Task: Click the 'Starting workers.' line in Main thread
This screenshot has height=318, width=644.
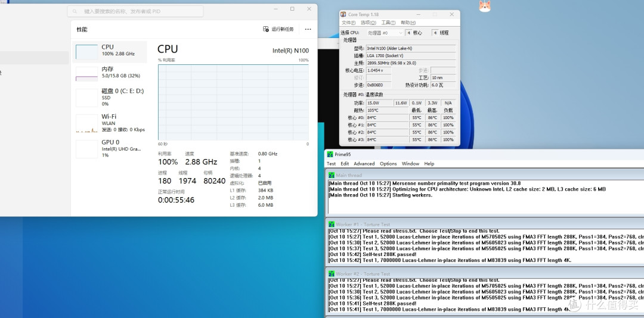Action: pos(380,195)
